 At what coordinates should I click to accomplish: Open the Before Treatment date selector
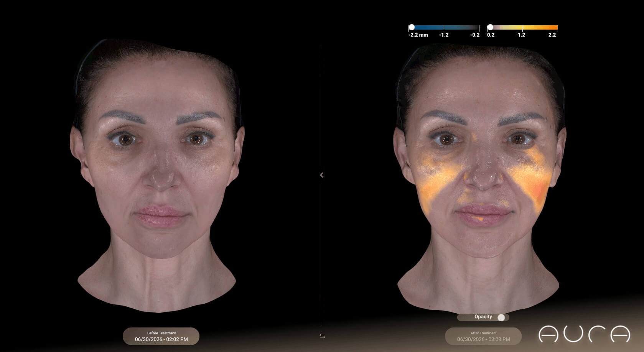pyautogui.click(x=161, y=336)
